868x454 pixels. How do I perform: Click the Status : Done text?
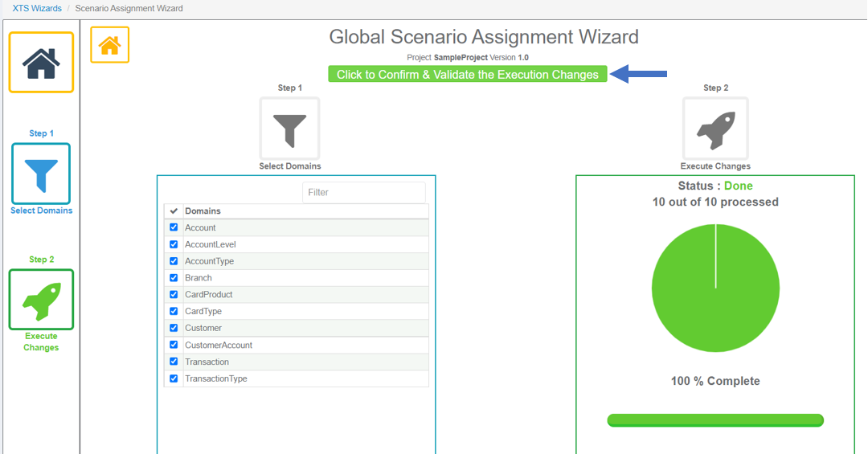[x=715, y=186]
